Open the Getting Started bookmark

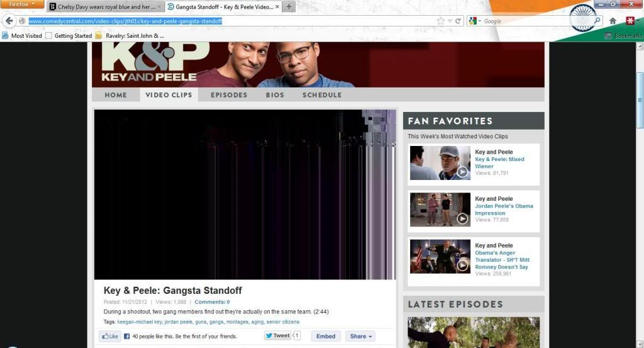tap(69, 36)
